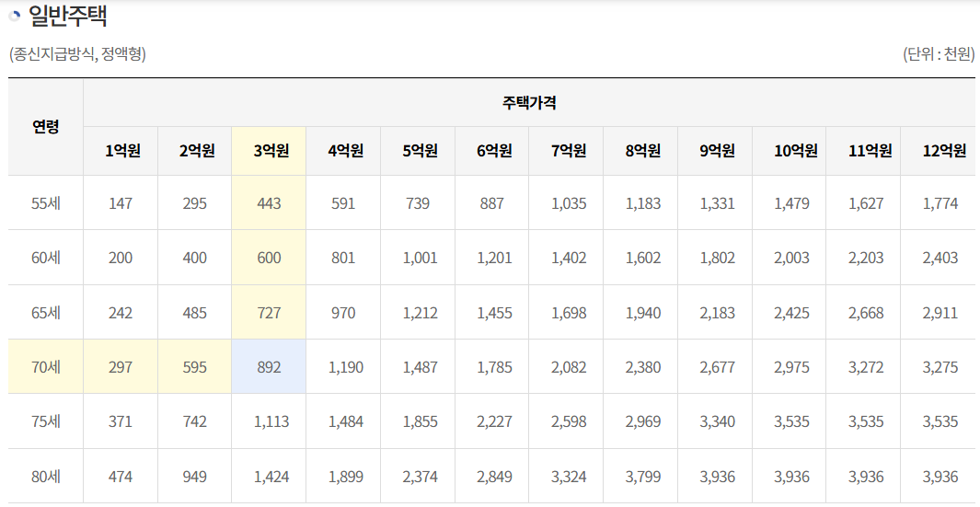The width and height of the screenshot is (980, 507).
Task: Click the 9억원 column header
Action: (715, 151)
